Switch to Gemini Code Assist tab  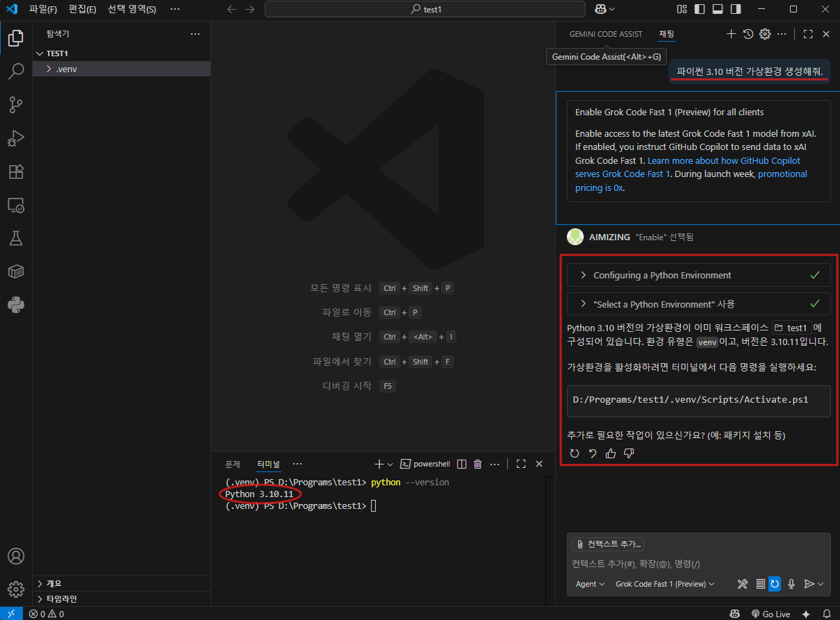[605, 34]
